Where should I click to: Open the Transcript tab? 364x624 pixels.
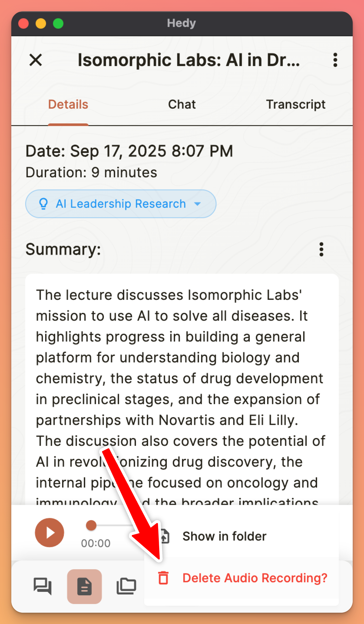[x=295, y=105]
